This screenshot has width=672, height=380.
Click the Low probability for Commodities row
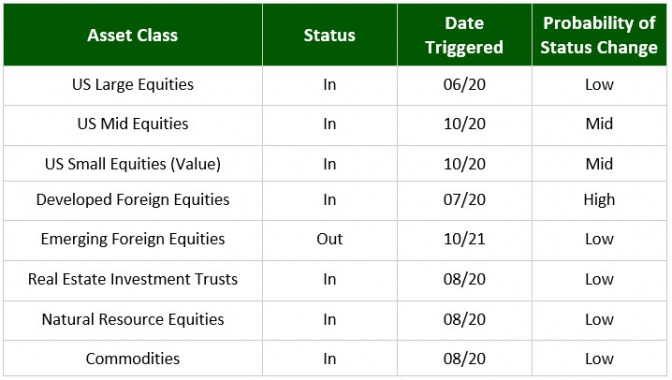[x=599, y=359]
